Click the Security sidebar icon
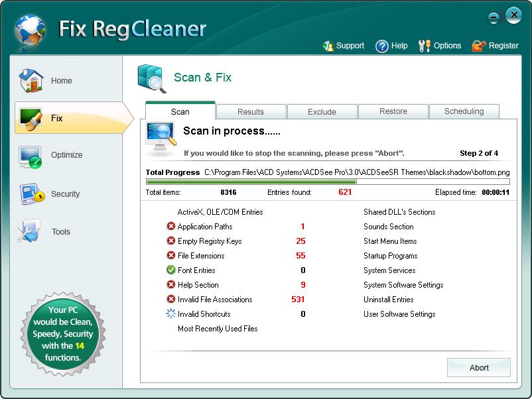The width and height of the screenshot is (532, 399). click(x=31, y=194)
